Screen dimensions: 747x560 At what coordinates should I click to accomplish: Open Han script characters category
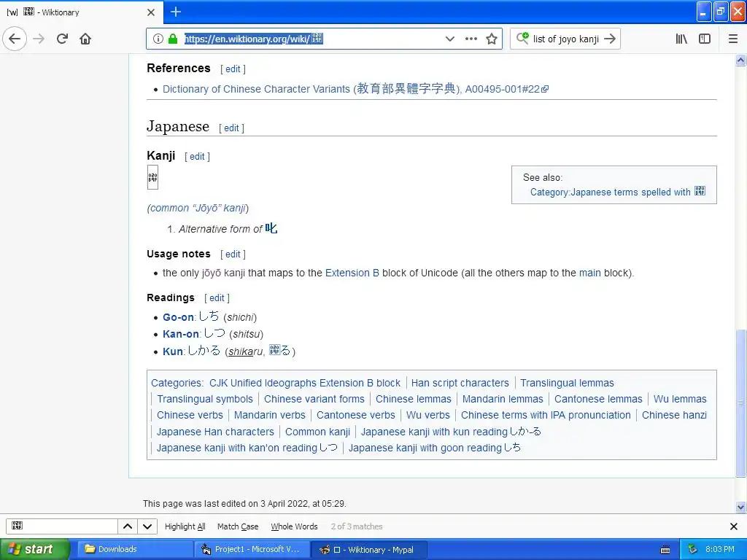point(460,383)
